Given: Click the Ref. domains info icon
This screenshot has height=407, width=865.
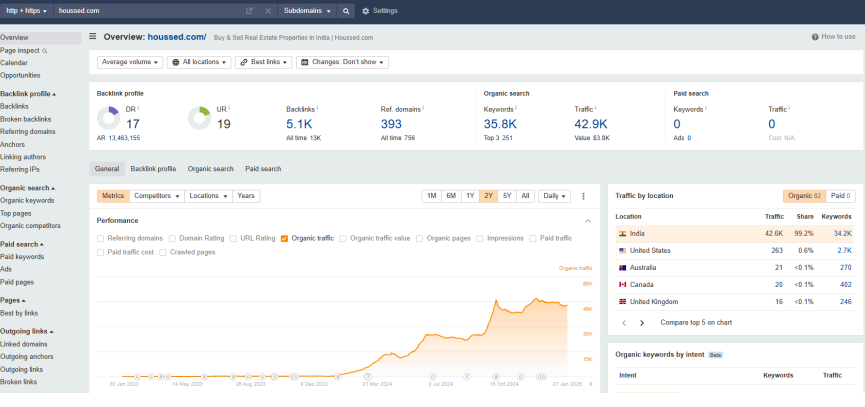Looking at the screenshot, I should pos(423,108).
